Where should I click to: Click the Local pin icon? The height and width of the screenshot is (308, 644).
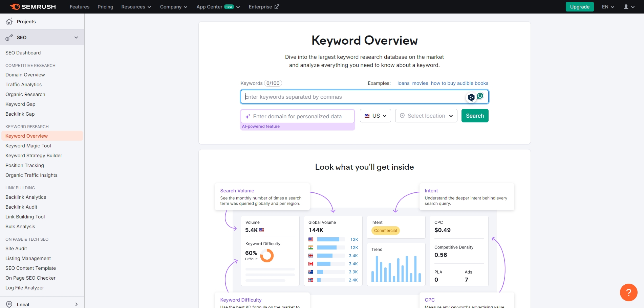(x=9, y=304)
